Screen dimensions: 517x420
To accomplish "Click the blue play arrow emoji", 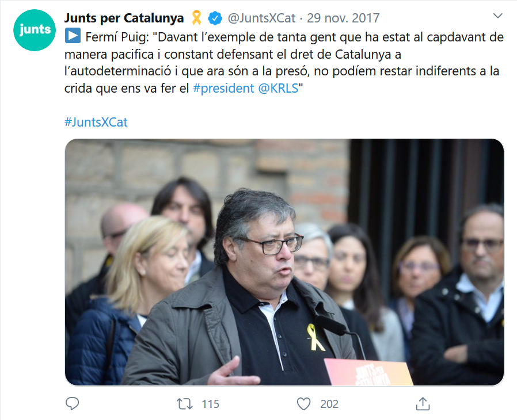I will pyautogui.click(x=73, y=36).
